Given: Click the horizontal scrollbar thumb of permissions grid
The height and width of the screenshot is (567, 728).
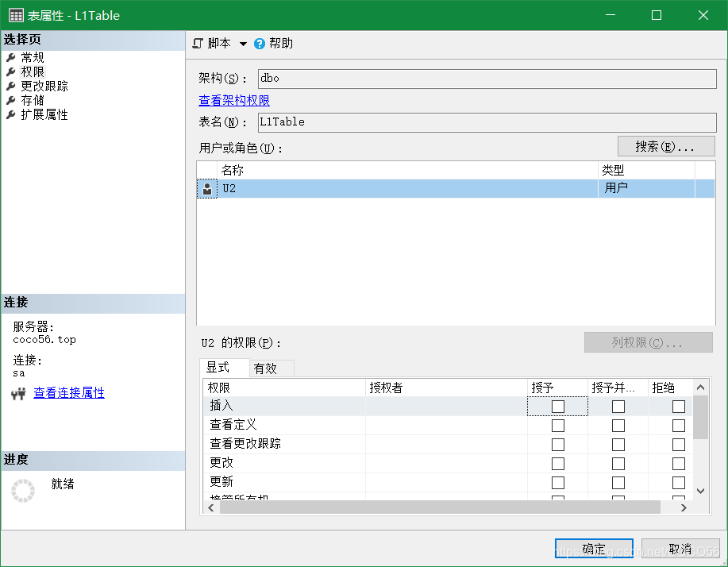Looking at the screenshot, I should 440,508.
